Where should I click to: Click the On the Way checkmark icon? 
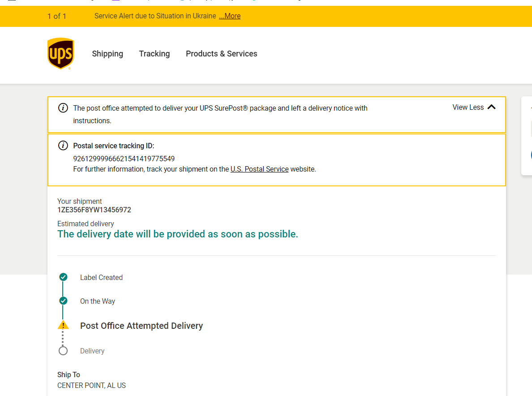coord(63,301)
